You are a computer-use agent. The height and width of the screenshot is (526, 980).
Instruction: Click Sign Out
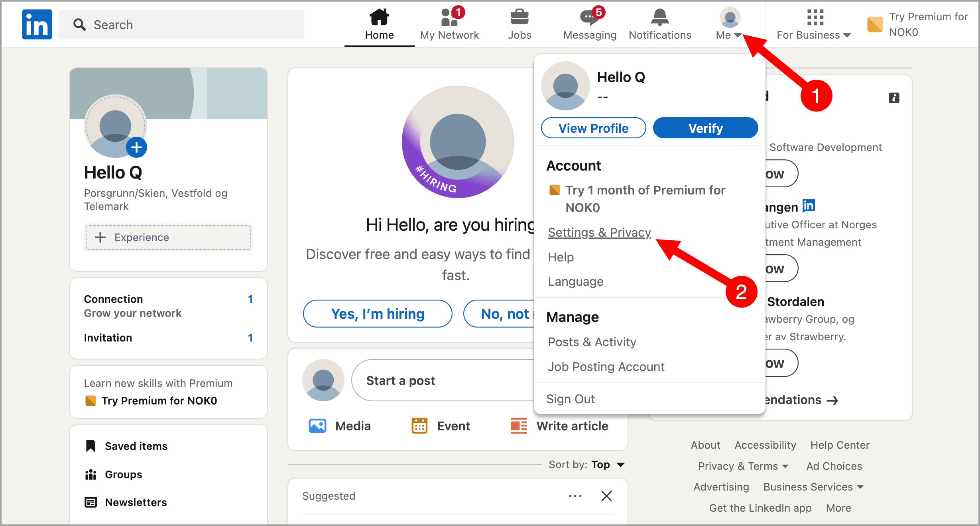tap(570, 399)
